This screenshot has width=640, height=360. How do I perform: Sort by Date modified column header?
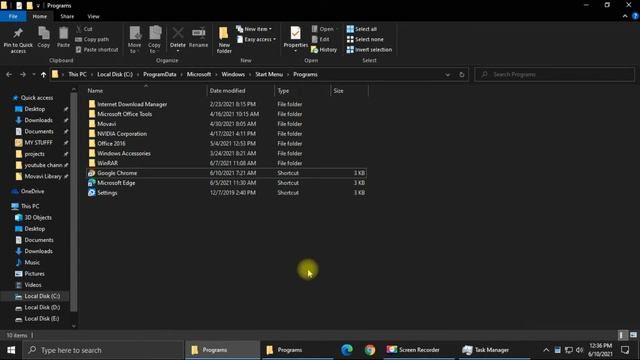pyautogui.click(x=241, y=91)
